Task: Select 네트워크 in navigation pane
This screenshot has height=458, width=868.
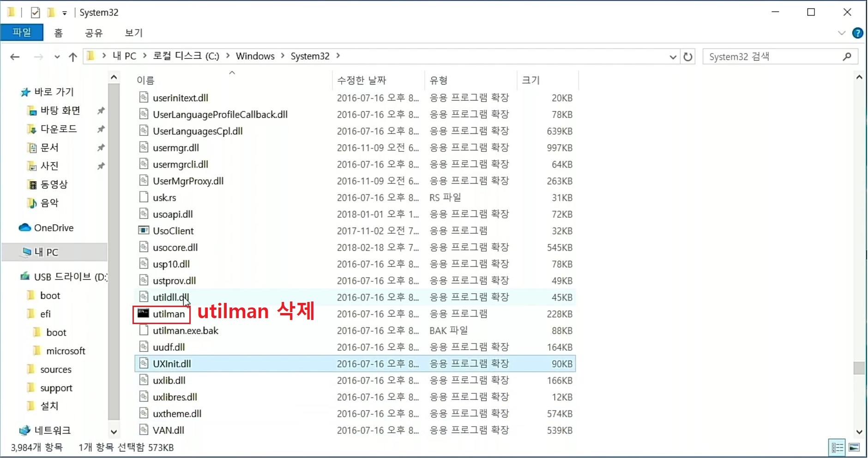Action: pos(52,430)
